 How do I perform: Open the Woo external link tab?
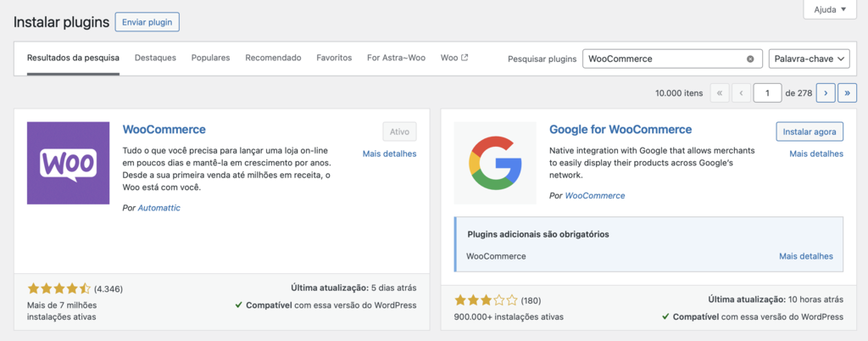tap(454, 58)
